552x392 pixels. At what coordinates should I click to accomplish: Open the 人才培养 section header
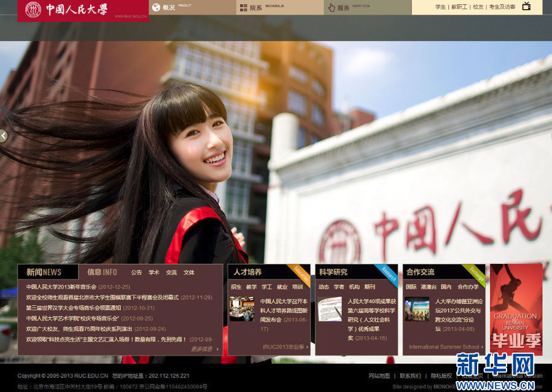tap(248, 272)
